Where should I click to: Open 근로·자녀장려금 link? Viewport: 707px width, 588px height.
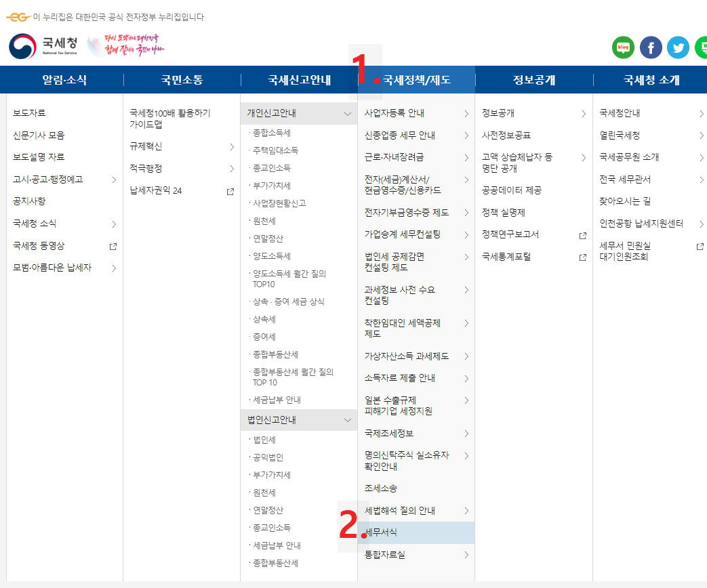[394, 157]
